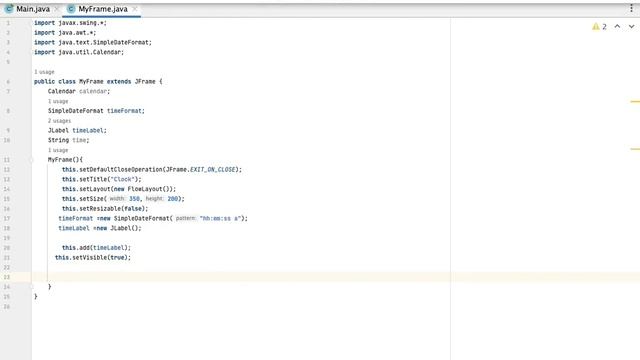Click the 'String time;' declaration
Screen dimensions: 640x360
(69, 140)
